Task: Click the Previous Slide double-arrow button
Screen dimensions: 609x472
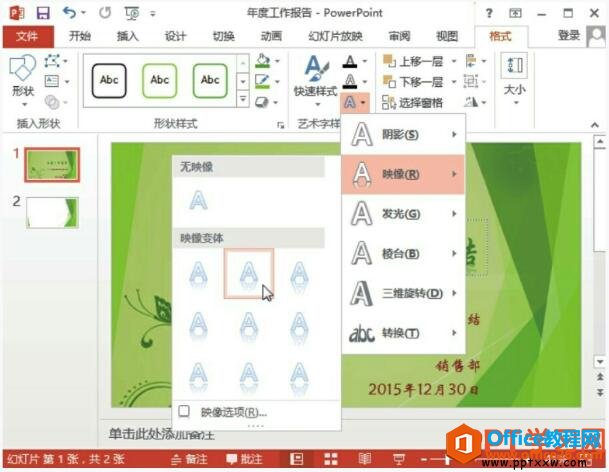Action: click(600, 377)
